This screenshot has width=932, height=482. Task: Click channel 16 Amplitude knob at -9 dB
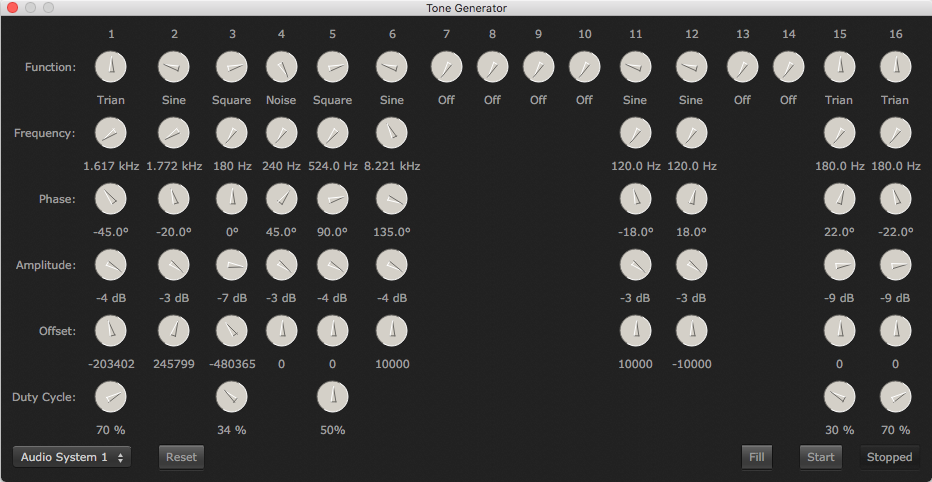coord(895,265)
